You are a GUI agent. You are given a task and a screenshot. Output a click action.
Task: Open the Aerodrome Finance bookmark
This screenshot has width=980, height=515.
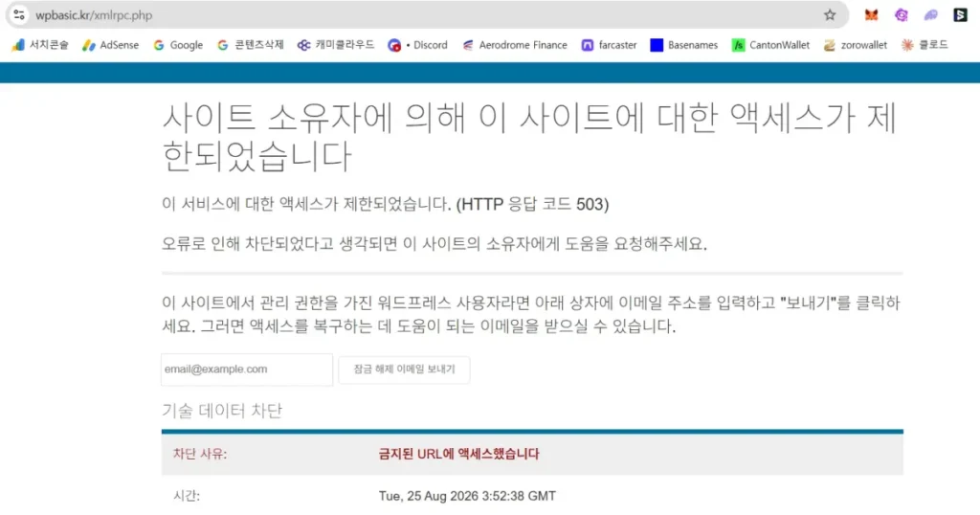pos(515,45)
